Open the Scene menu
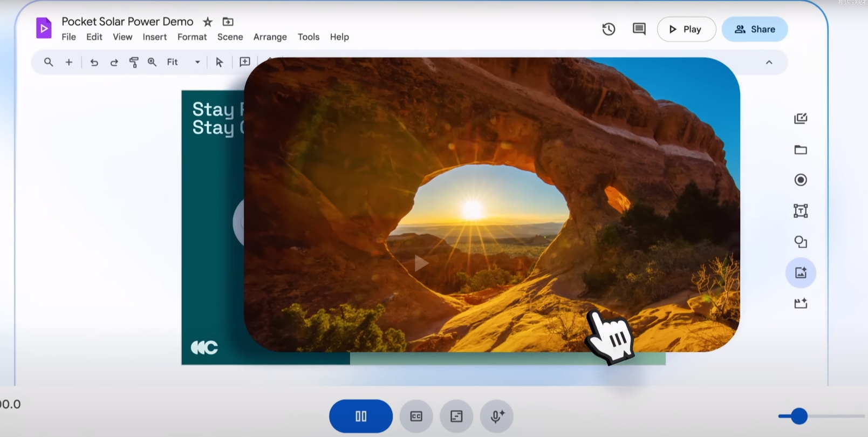This screenshot has width=868, height=437. pos(230,37)
